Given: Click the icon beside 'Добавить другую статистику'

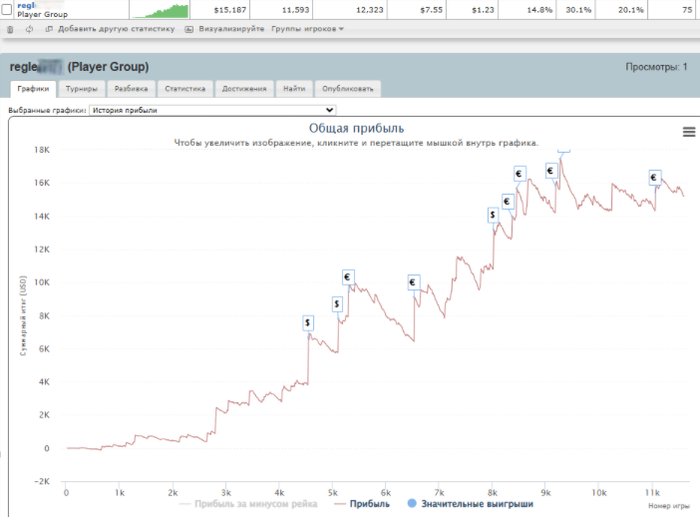Looking at the screenshot, I should pyautogui.click(x=49, y=29).
